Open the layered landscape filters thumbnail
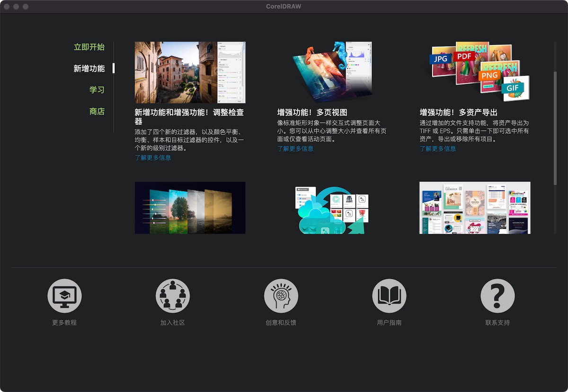Viewport: 568px width, 392px height. [x=190, y=208]
